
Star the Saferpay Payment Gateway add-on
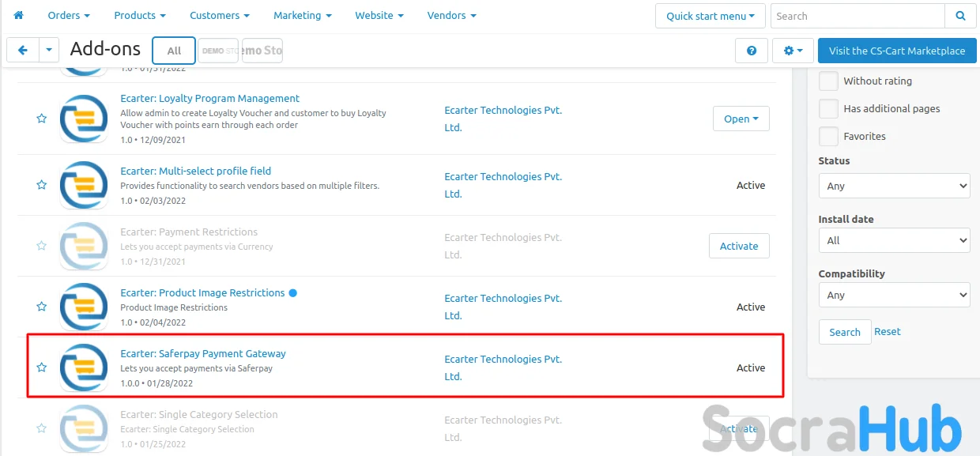[42, 367]
